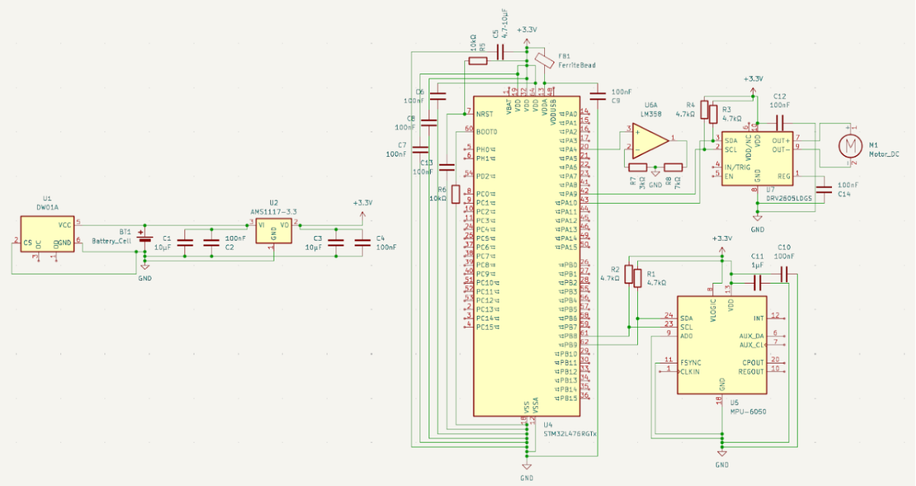916x486 pixels.
Task: Select the DC motor symbol M1
Action: pos(850,145)
